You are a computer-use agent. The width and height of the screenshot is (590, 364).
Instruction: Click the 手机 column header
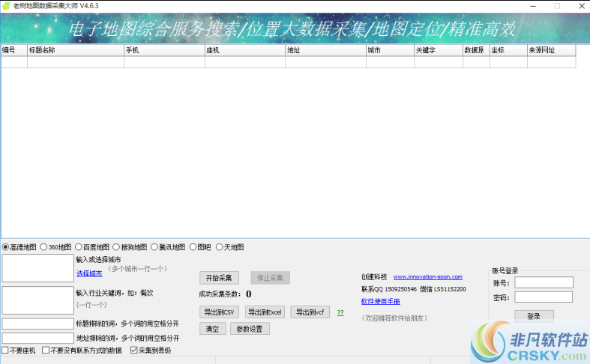164,50
